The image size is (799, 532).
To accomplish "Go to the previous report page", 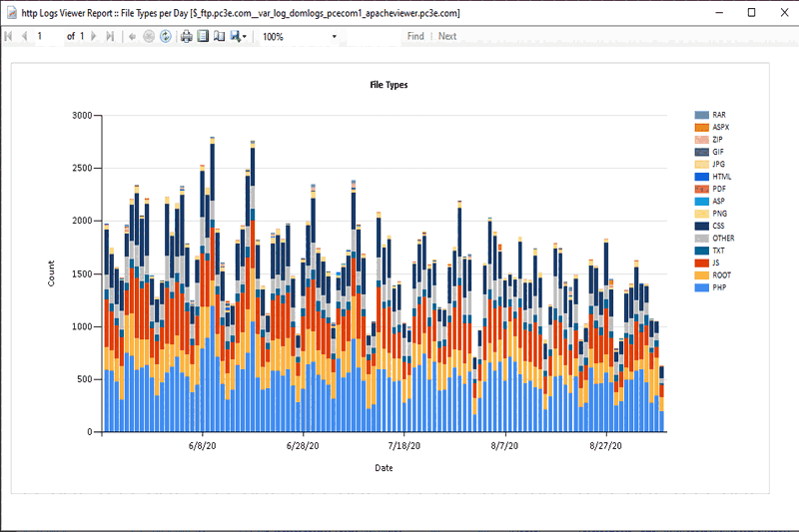I will pyautogui.click(x=24, y=37).
